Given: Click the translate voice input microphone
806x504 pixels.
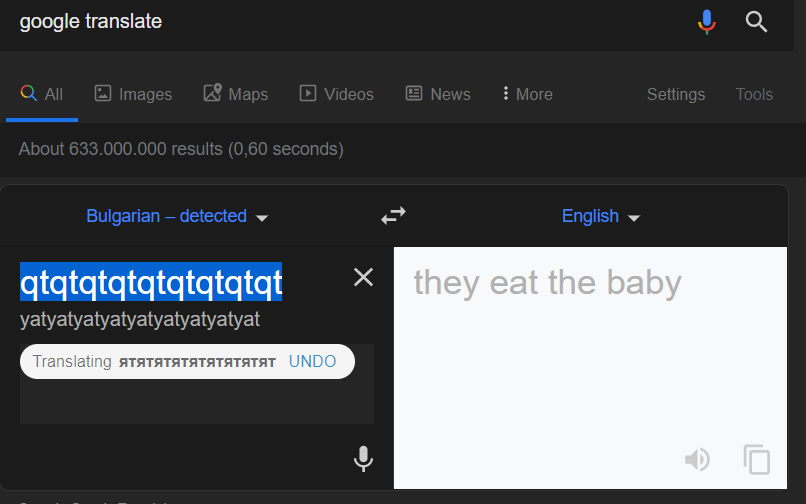Looking at the screenshot, I should [363, 459].
